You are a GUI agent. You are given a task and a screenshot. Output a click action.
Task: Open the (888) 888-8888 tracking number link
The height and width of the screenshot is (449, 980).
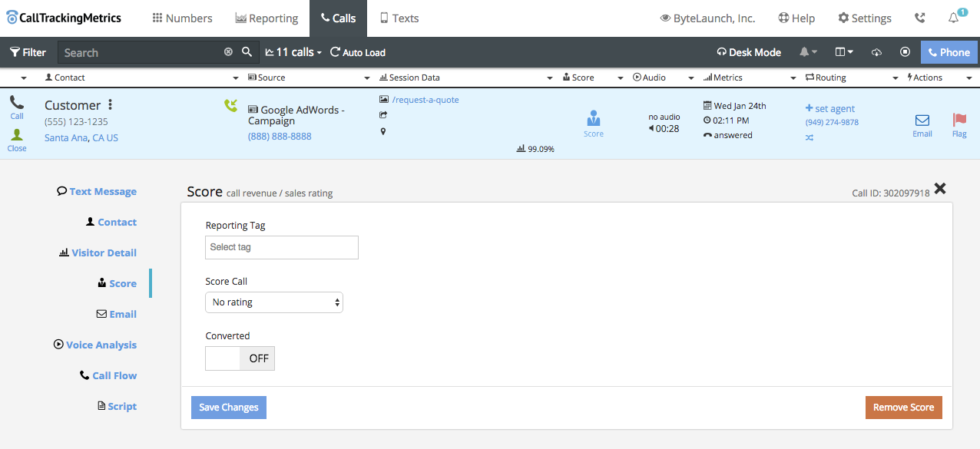(280, 137)
